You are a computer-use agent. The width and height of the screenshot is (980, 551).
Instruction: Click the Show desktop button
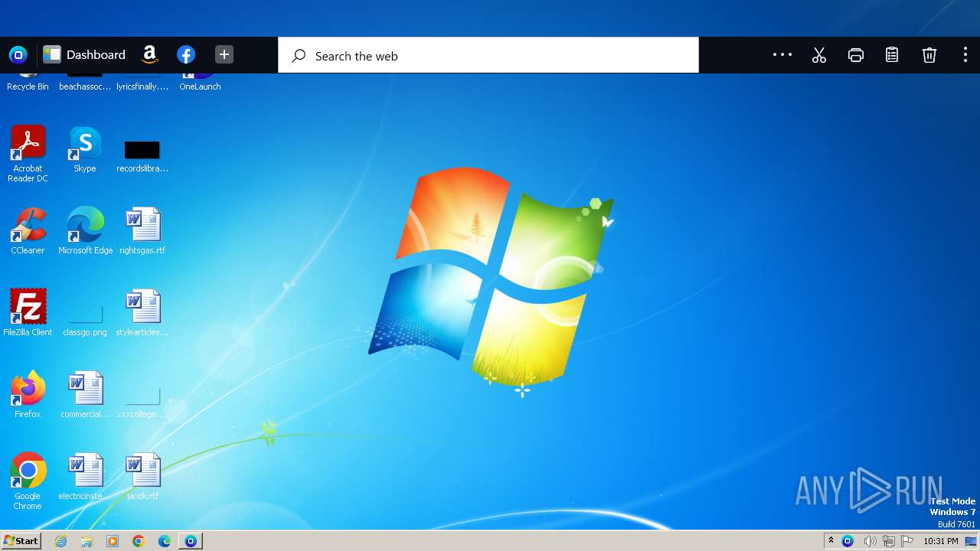click(971, 541)
